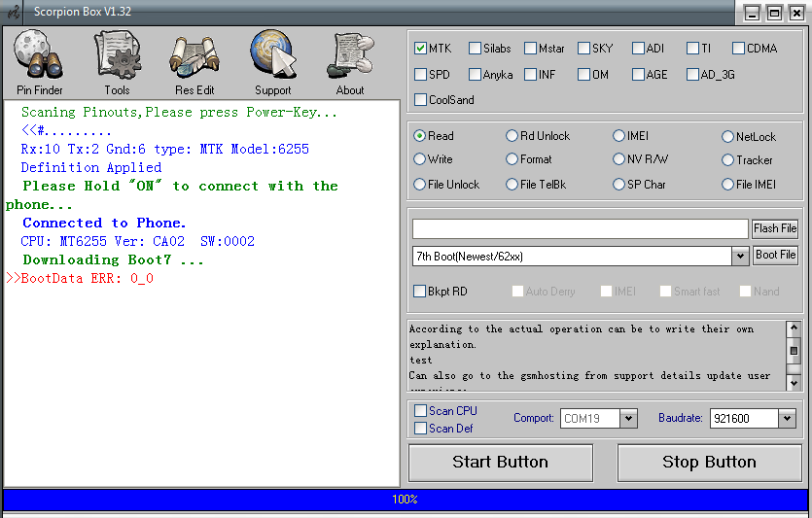
Task: Click the Downloading Boot7 log line
Action: click(113, 259)
